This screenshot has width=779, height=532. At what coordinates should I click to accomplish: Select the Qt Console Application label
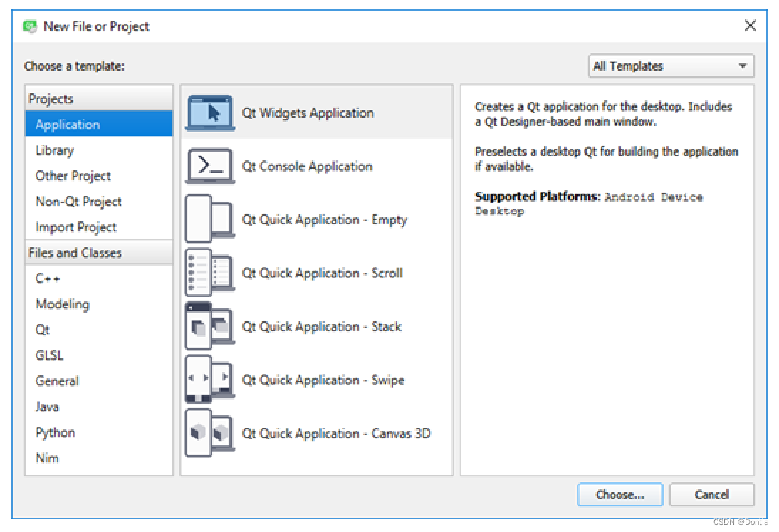(307, 167)
